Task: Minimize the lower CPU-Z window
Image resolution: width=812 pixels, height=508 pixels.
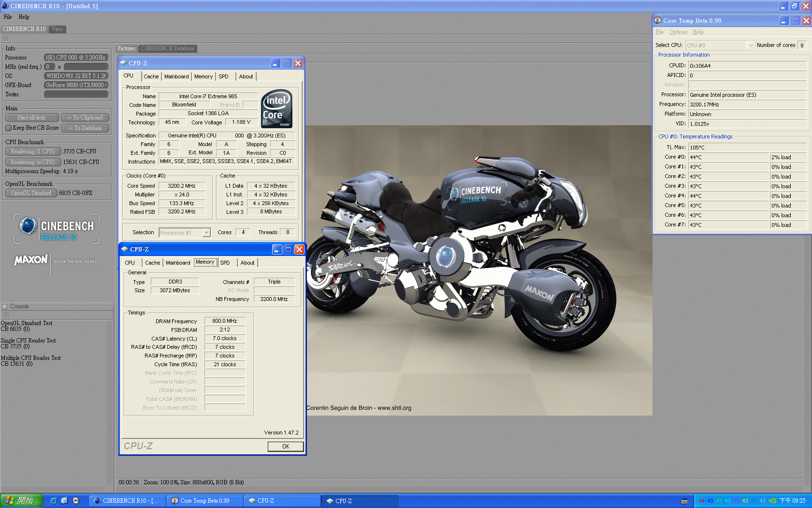Action: pyautogui.click(x=276, y=250)
